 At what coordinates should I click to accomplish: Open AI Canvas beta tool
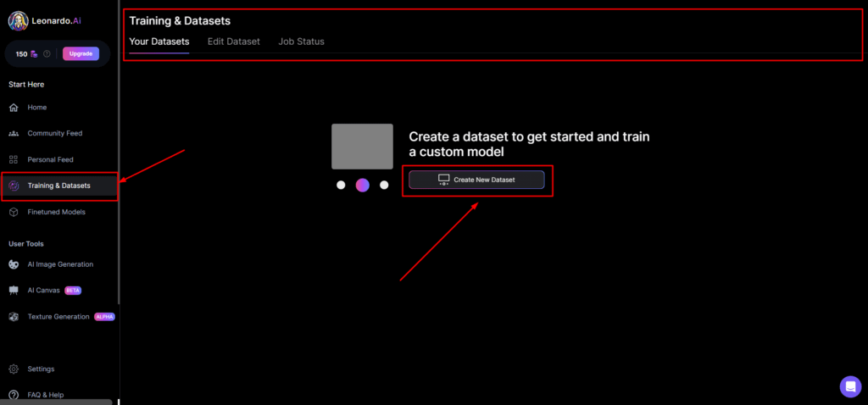(42, 290)
